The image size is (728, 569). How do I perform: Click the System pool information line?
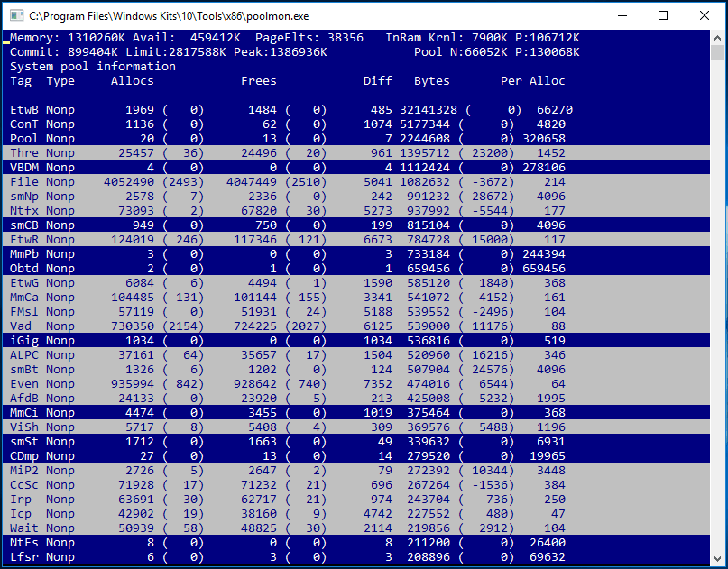tap(92, 67)
